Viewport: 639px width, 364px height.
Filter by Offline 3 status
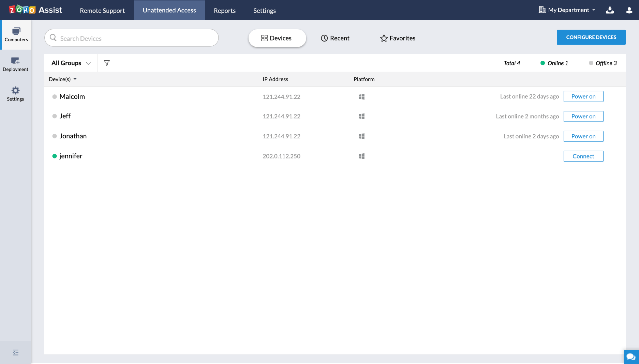pos(603,63)
